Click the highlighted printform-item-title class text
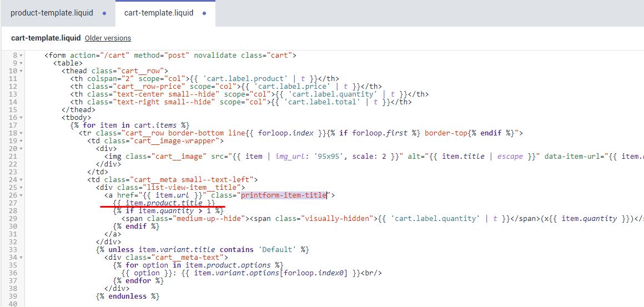644x307 pixels. tap(283, 195)
